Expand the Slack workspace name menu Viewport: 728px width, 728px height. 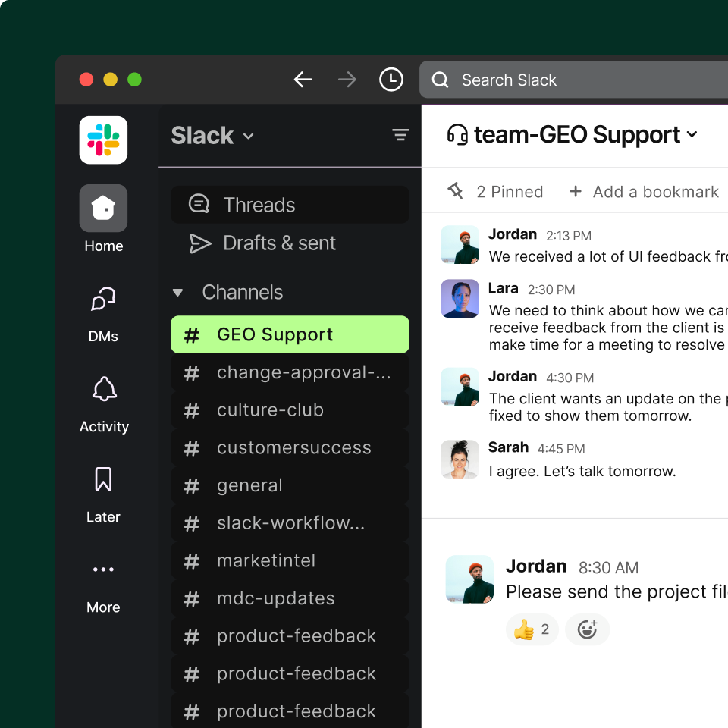click(212, 136)
